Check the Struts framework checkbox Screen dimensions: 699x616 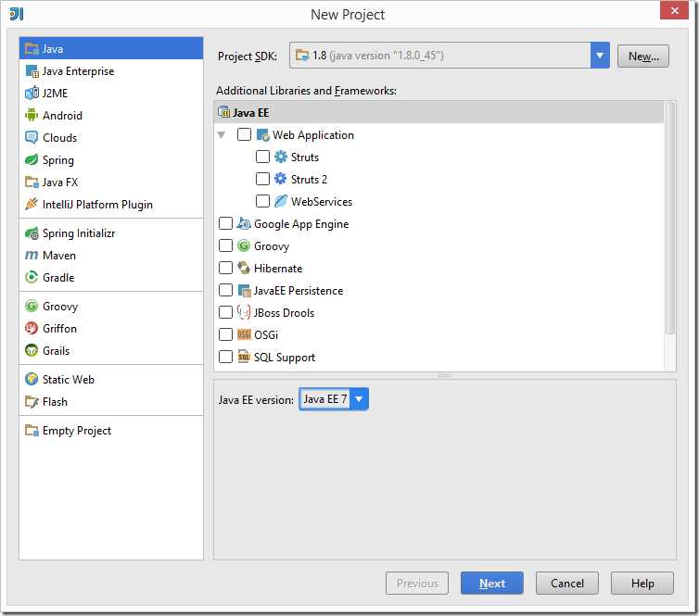click(x=262, y=157)
